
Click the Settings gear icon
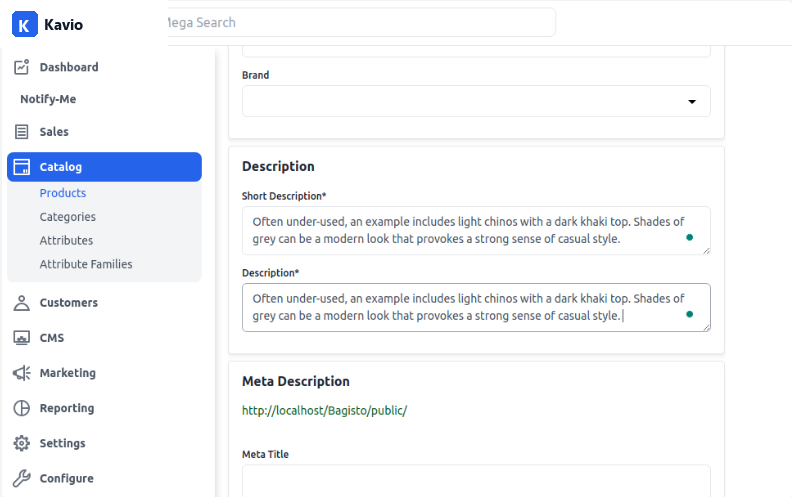tap(21, 443)
